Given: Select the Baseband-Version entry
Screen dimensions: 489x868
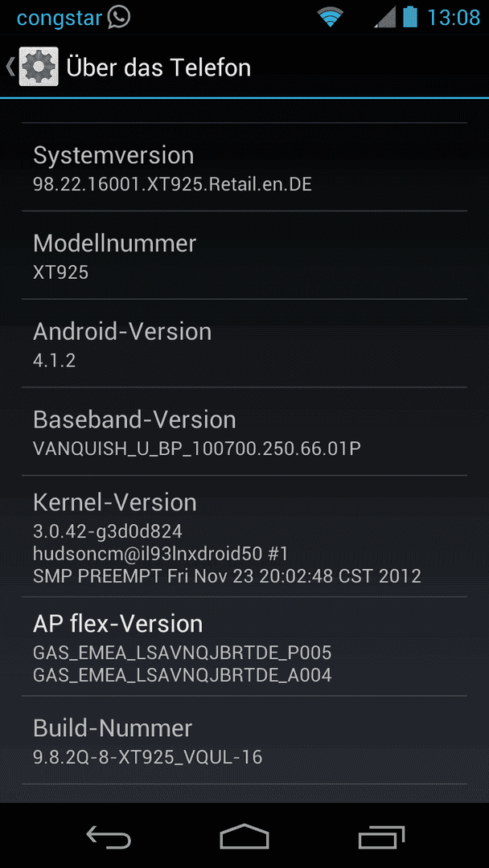Looking at the screenshot, I should click(x=244, y=432).
